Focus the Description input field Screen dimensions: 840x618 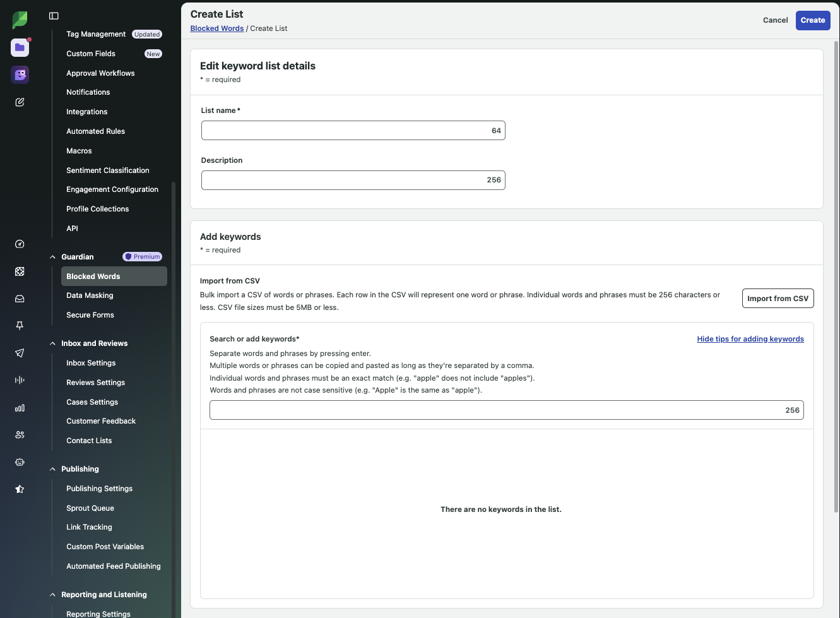click(x=353, y=180)
